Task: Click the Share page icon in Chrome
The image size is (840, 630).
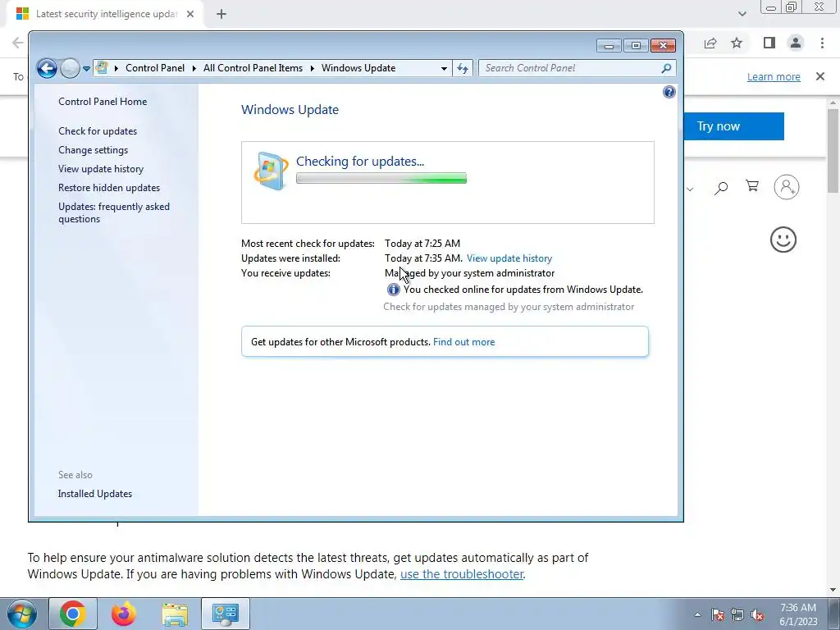Action: (710, 43)
